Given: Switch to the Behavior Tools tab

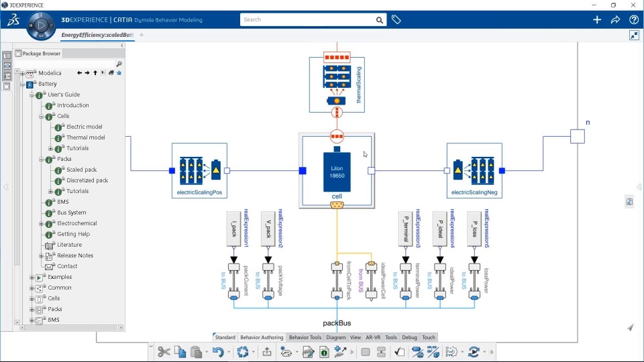Looking at the screenshot, I should pos(305,337).
